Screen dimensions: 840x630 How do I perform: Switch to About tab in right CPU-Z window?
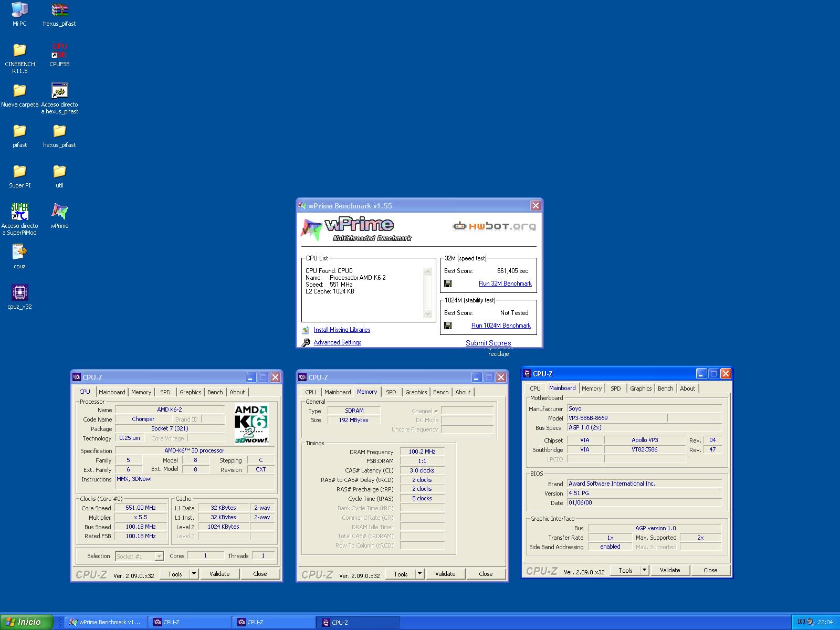tap(688, 388)
